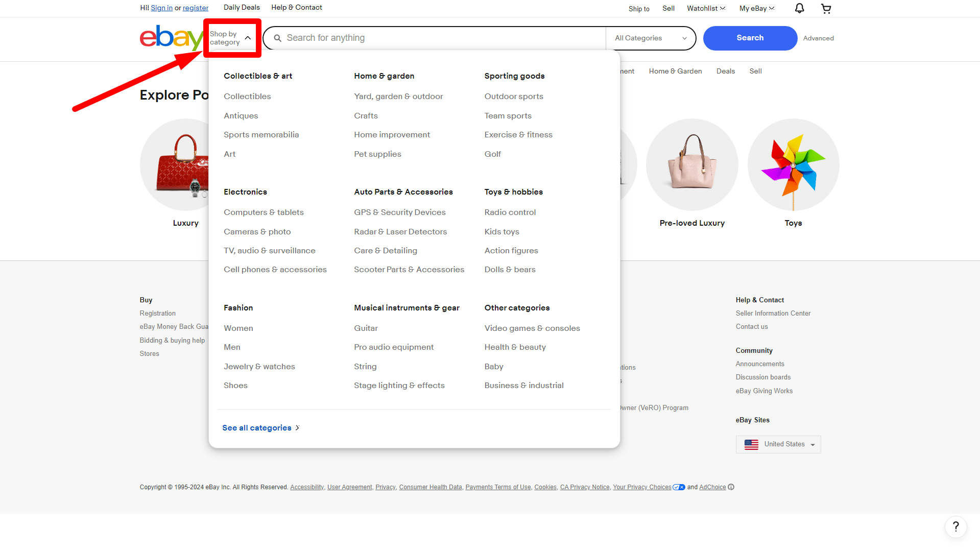This screenshot has width=980, height=551.
Task: Expand the Watchlist dropdown
Action: [x=706, y=8]
